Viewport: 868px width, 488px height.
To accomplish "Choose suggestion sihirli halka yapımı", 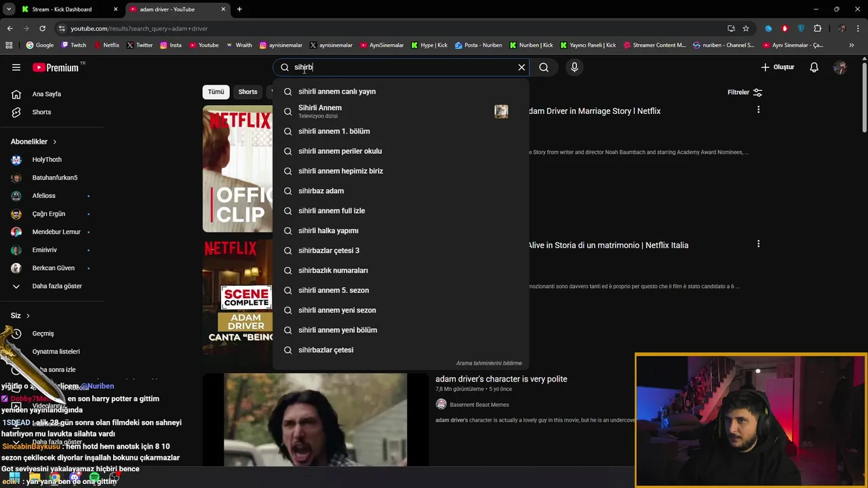I will (x=401, y=230).
